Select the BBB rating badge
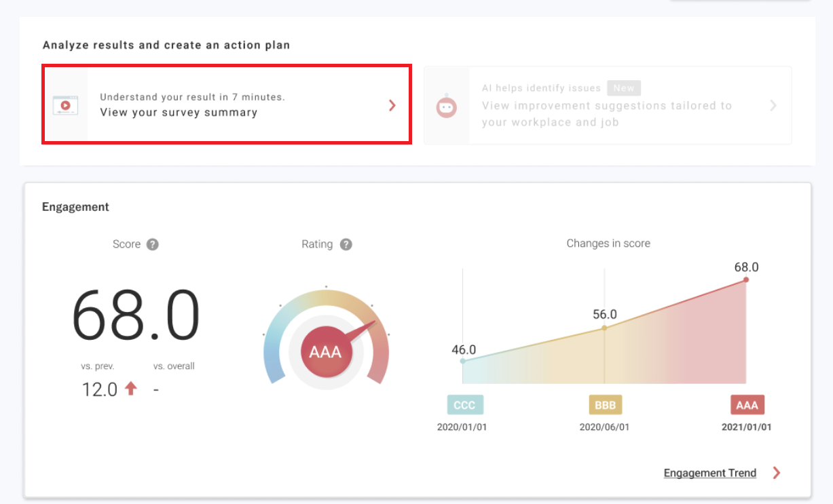This screenshot has width=833, height=504. [x=605, y=405]
